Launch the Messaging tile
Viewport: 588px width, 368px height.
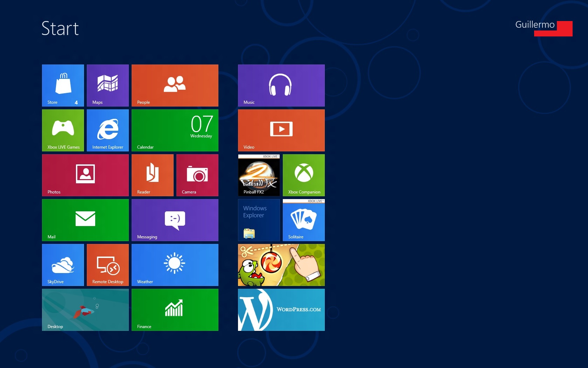175,220
